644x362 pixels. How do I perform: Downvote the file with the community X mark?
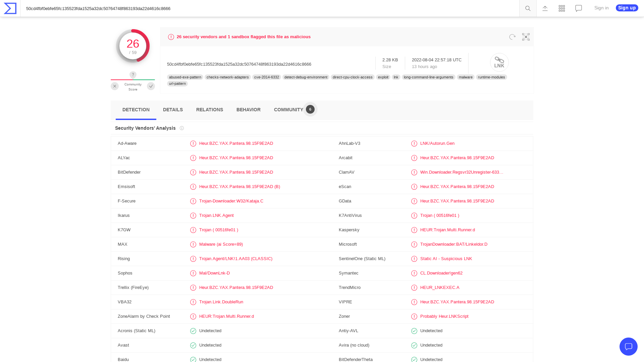(x=115, y=86)
